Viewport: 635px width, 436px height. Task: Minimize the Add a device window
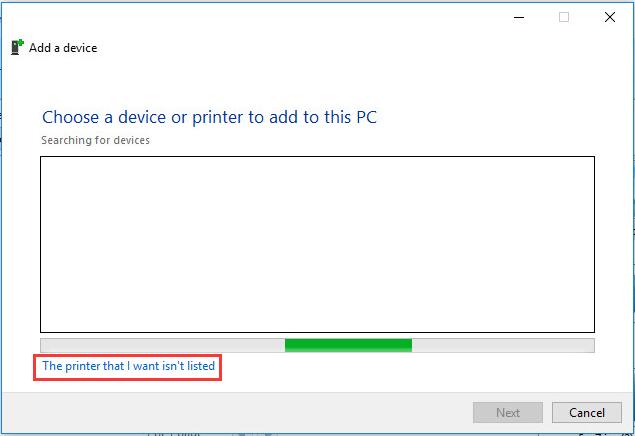tap(519, 17)
